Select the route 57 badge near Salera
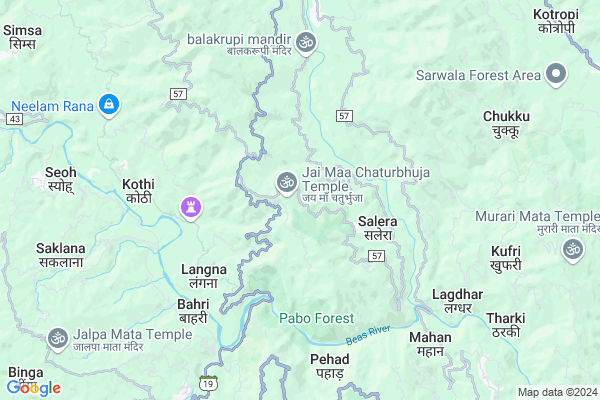The width and height of the screenshot is (600, 400). pyautogui.click(x=376, y=256)
